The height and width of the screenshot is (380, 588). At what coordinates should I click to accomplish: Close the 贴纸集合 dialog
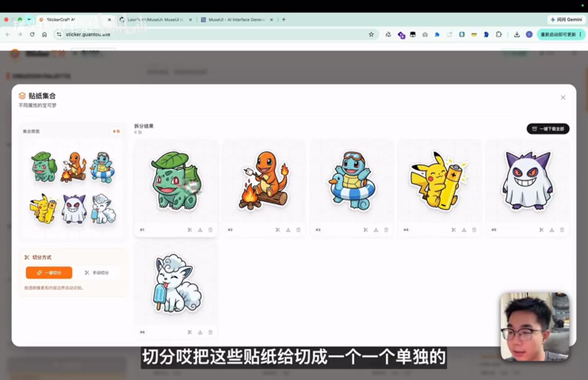click(x=563, y=97)
